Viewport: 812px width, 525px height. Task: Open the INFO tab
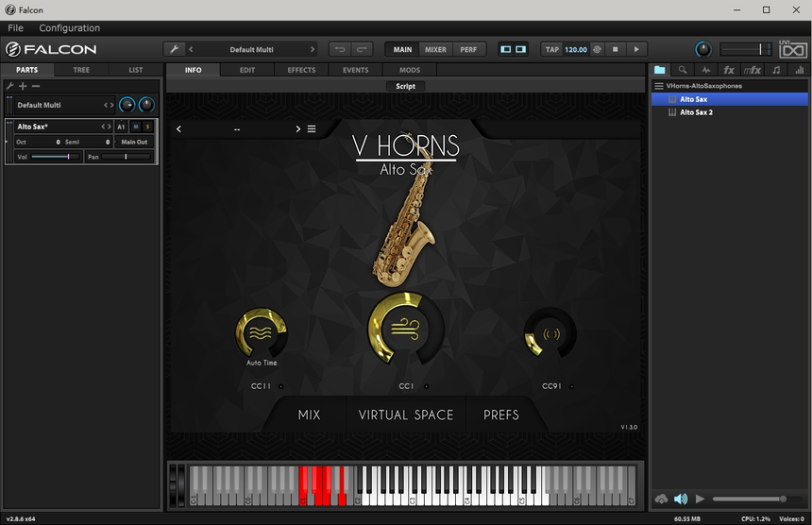click(x=194, y=69)
